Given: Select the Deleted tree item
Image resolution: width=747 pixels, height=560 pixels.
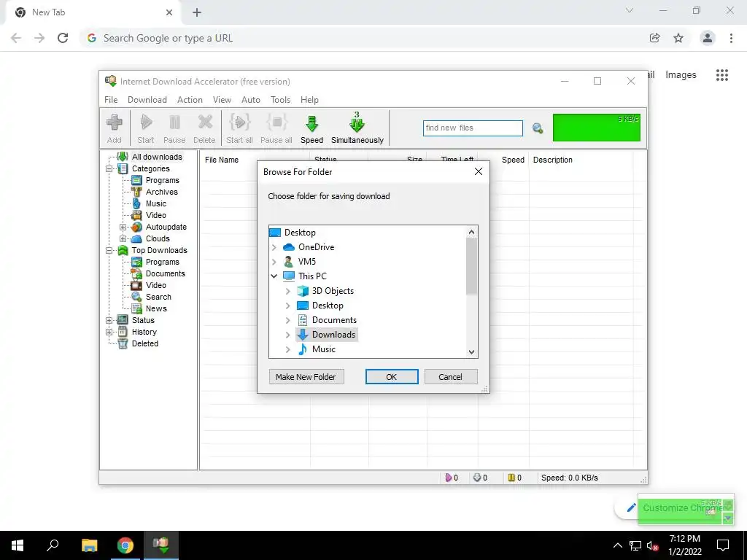Looking at the screenshot, I should pos(145,343).
